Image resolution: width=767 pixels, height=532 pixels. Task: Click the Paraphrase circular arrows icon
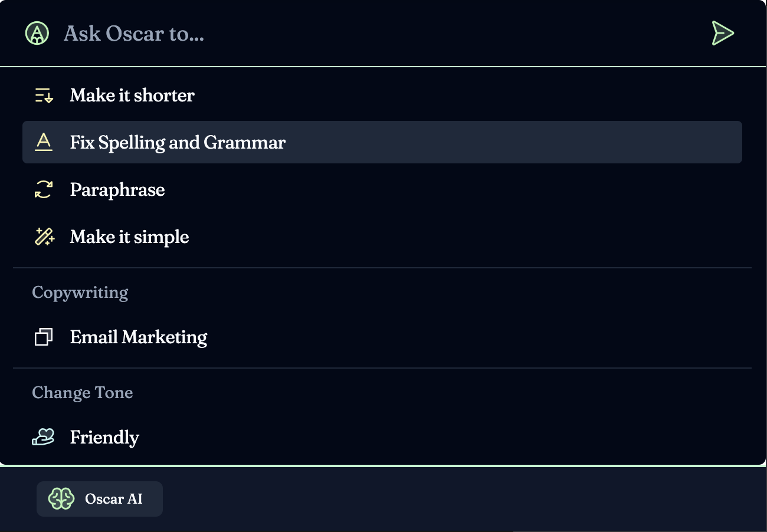(x=44, y=189)
